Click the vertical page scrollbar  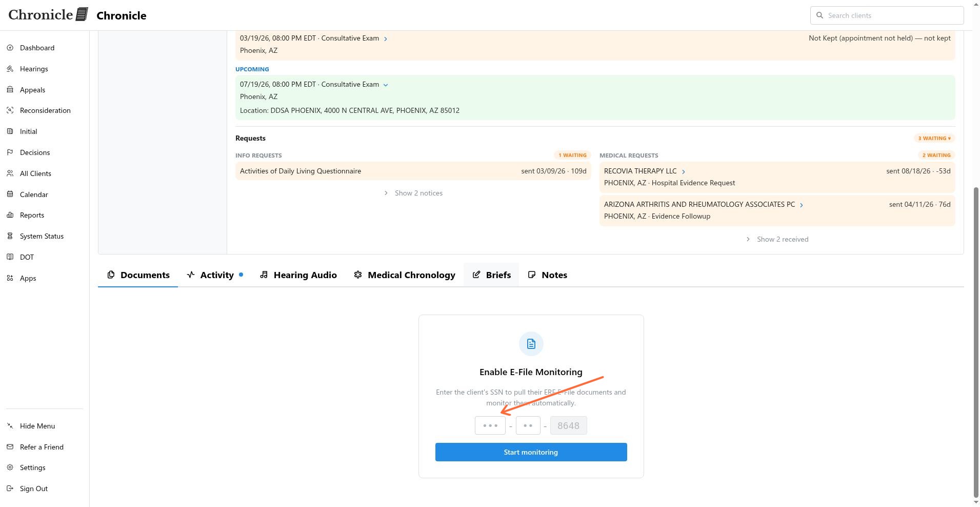(976, 341)
